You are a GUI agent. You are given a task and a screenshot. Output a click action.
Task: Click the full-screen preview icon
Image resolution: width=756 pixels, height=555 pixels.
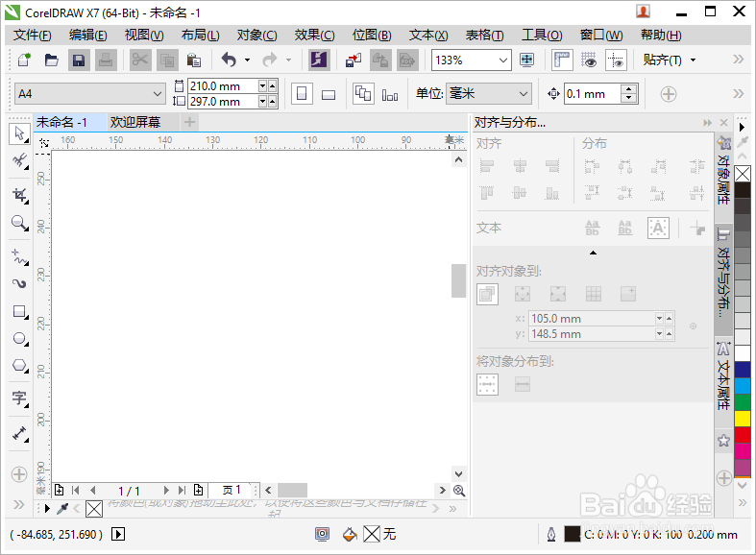527,60
